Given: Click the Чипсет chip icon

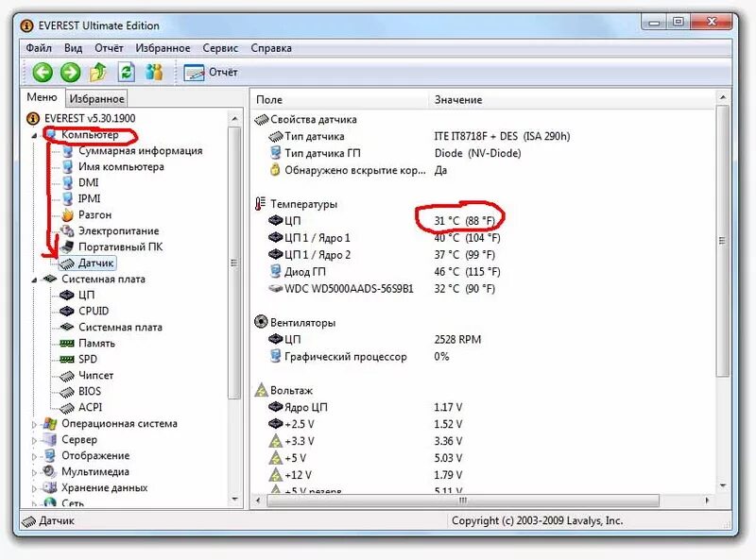Looking at the screenshot, I should click(x=66, y=376).
